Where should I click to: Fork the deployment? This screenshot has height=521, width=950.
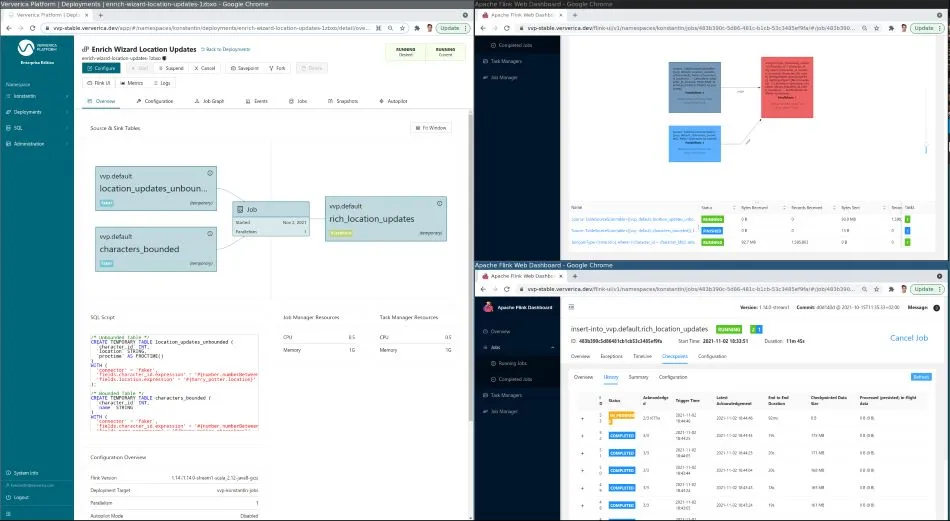pos(277,68)
